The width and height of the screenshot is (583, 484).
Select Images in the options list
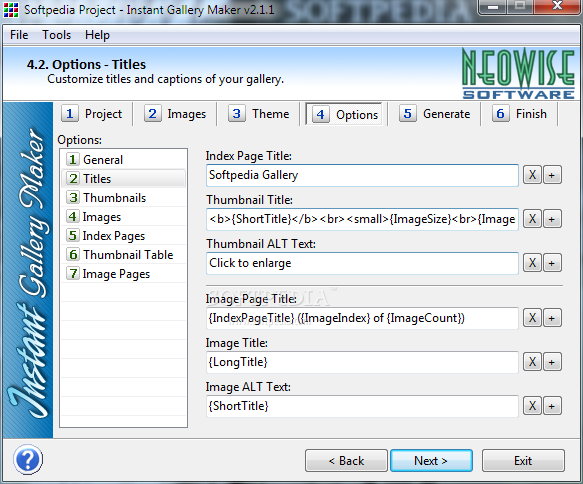tap(123, 217)
